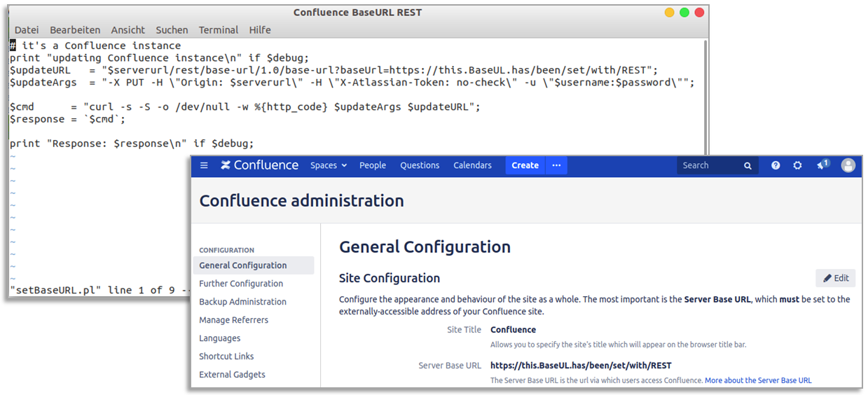868x395 pixels.
Task: Click the $updateURL line in the terminal
Action: click(x=333, y=70)
